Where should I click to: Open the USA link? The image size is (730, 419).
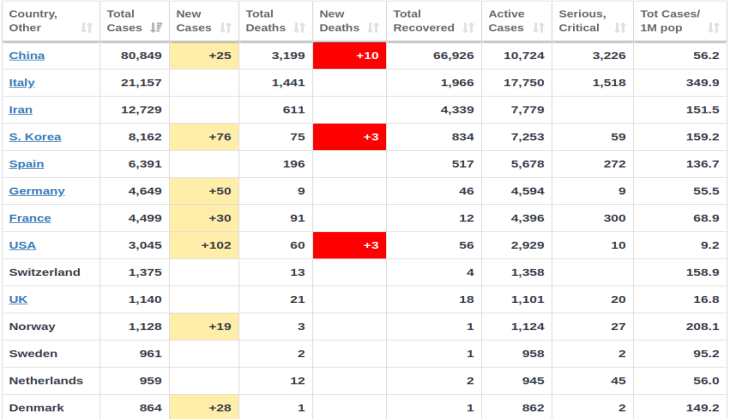click(x=22, y=245)
